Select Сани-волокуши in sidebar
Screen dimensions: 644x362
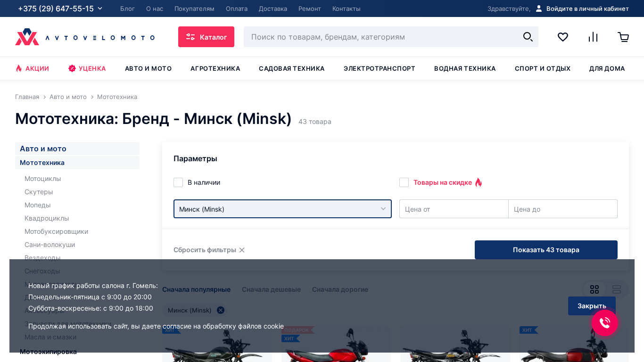coord(50,245)
